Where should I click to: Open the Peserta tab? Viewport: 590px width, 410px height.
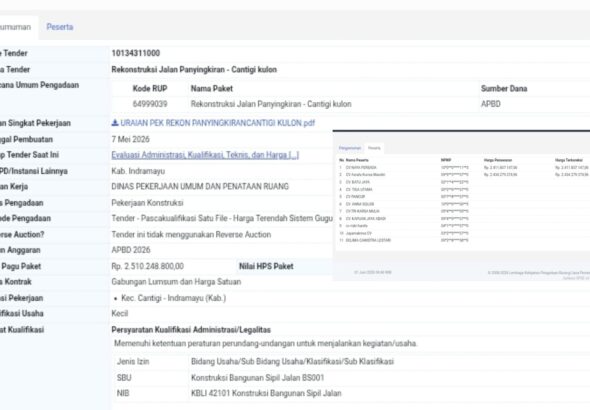pyautogui.click(x=59, y=27)
